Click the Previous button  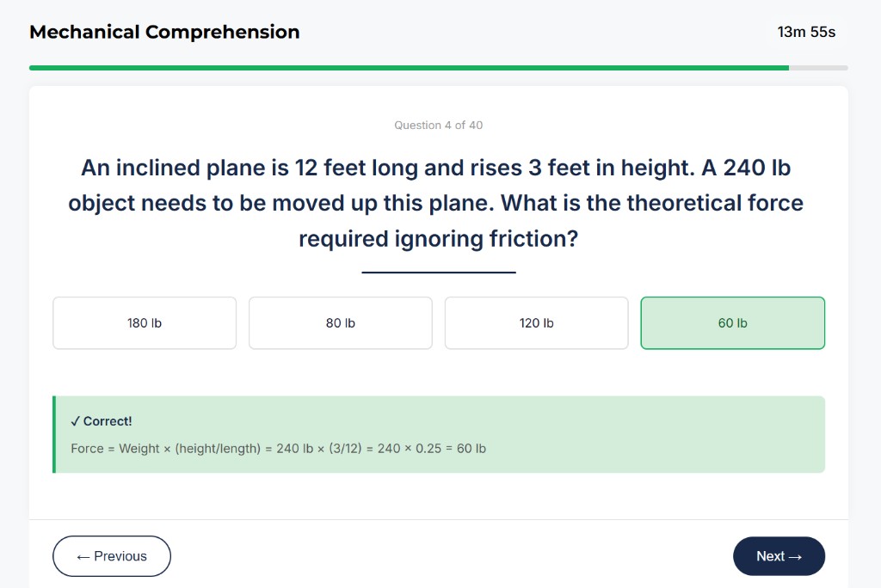(111, 556)
